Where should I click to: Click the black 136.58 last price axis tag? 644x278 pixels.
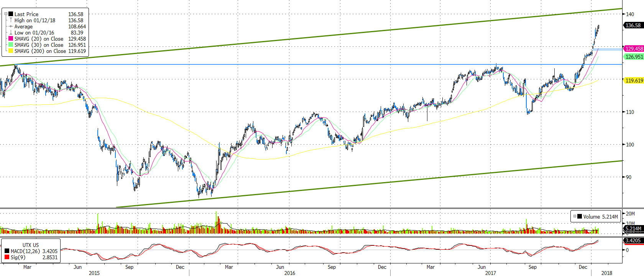click(633, 25)
